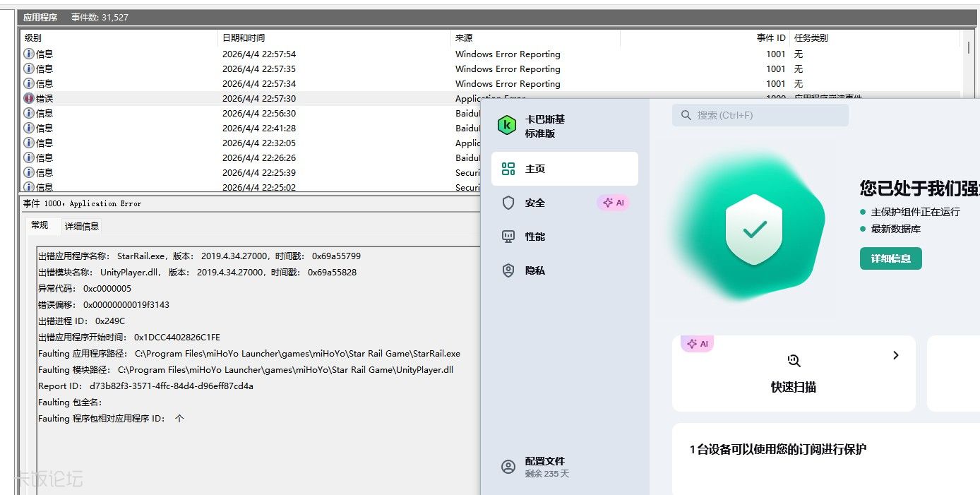Click the 快速扫描 quick scan icon

tap(794, 361)
